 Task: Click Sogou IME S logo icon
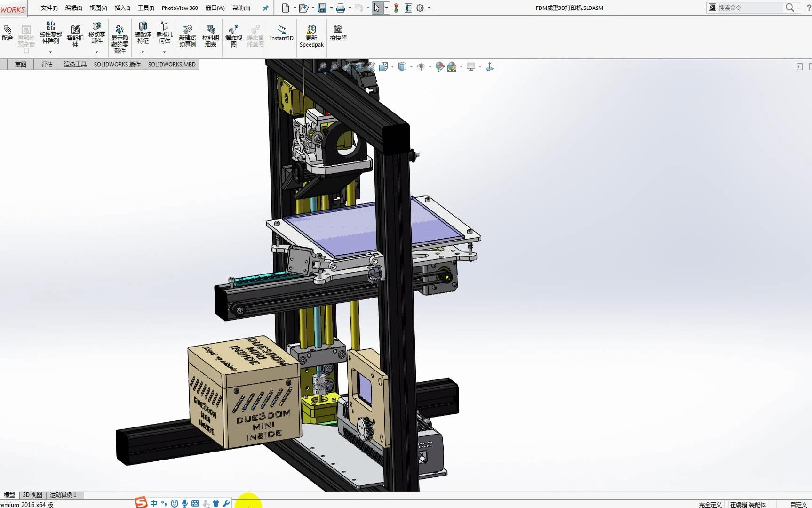click(x=141, y=502)
